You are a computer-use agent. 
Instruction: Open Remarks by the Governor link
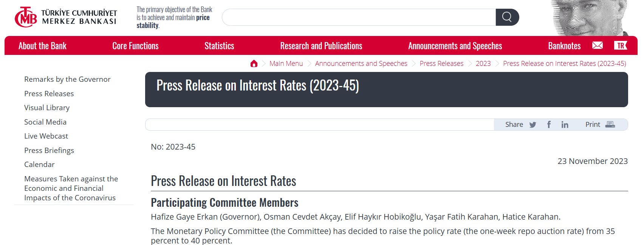(67, 79)
